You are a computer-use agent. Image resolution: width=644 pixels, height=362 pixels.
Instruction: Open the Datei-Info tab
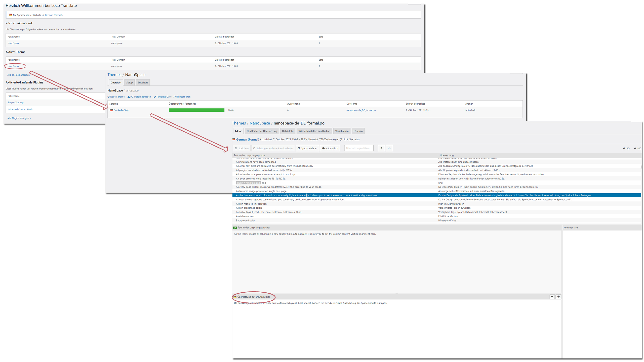(x=288, y=131)
